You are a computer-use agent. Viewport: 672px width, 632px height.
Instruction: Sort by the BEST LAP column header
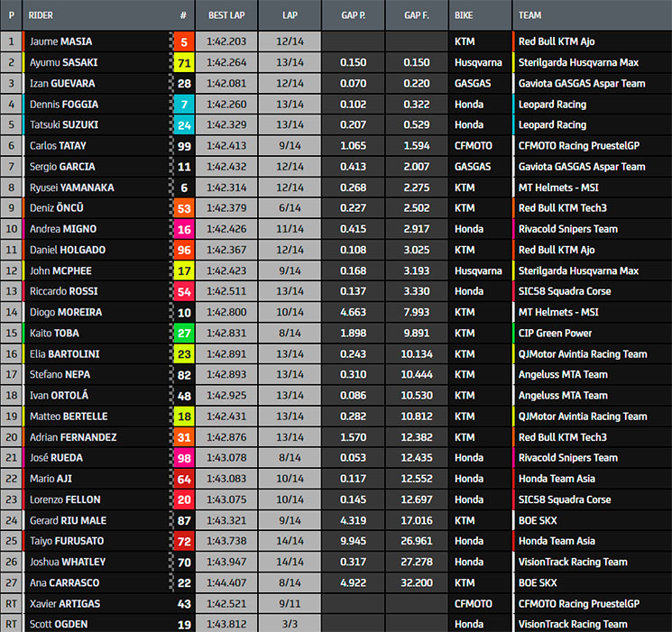[x=226, y=15]
